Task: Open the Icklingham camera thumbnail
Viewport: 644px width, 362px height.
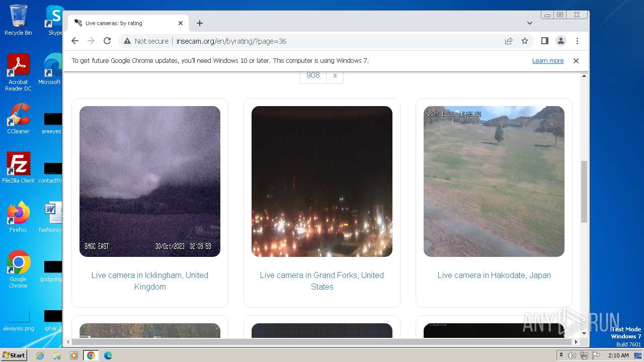Action: coord(150,182)
